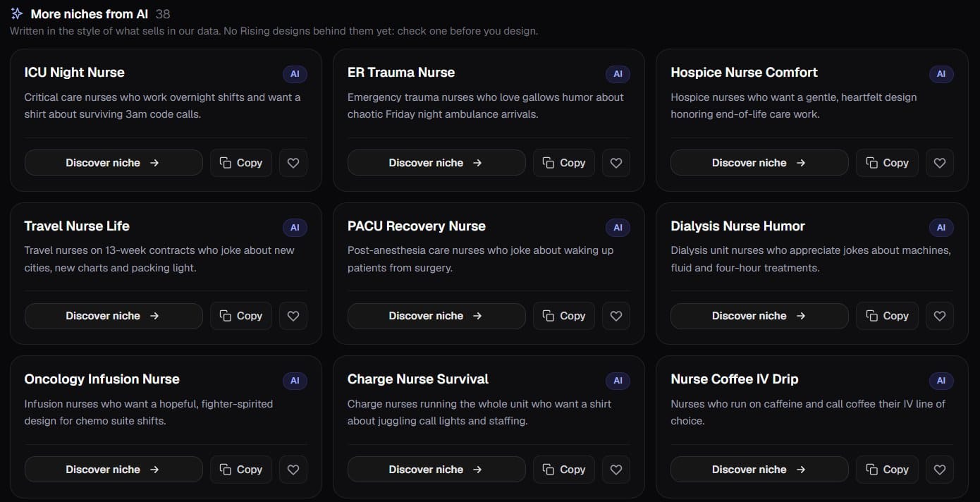
Task: Click description mentioning four-hour treatments
Action: [811, 259]
